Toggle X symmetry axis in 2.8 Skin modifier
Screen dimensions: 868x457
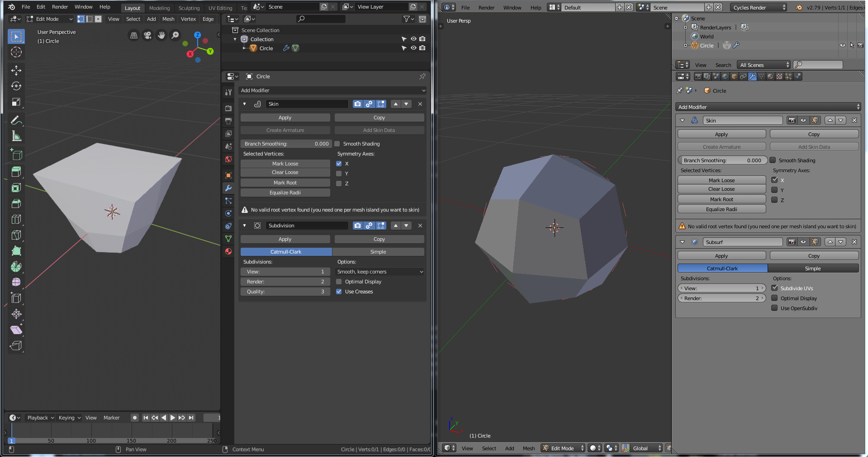tap(339, 164)
